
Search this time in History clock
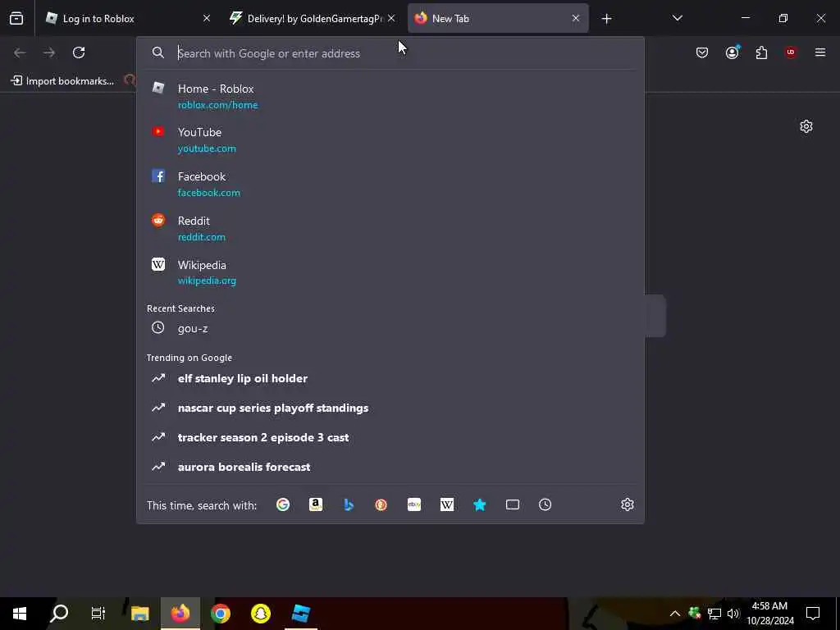click(x=545, y=504)
